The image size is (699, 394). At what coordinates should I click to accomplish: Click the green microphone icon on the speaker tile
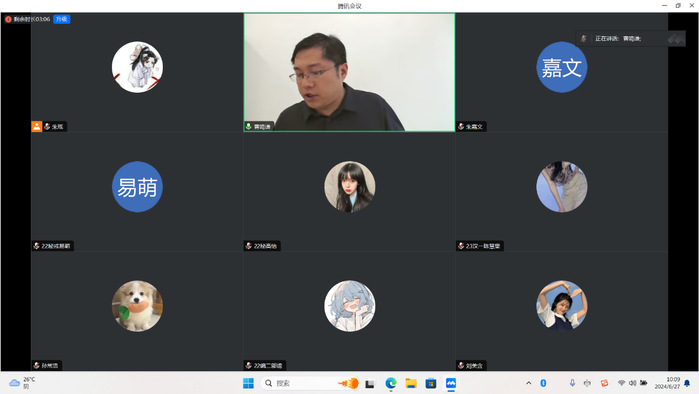click(x=249, y=127)
